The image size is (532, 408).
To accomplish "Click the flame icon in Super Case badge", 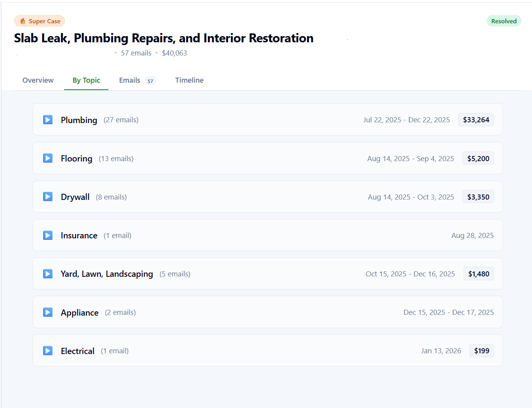I will point(22,21).
